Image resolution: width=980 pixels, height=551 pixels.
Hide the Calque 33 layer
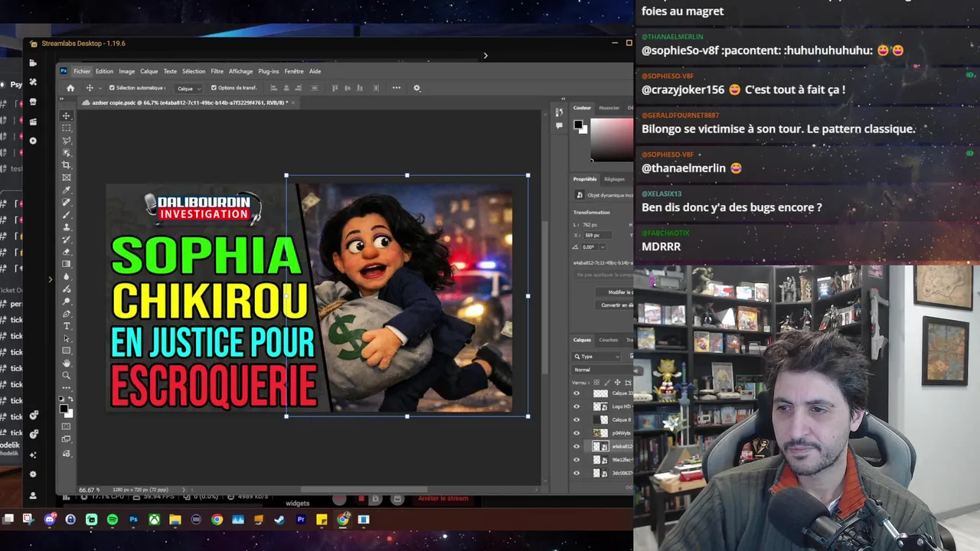pos(577,393)
